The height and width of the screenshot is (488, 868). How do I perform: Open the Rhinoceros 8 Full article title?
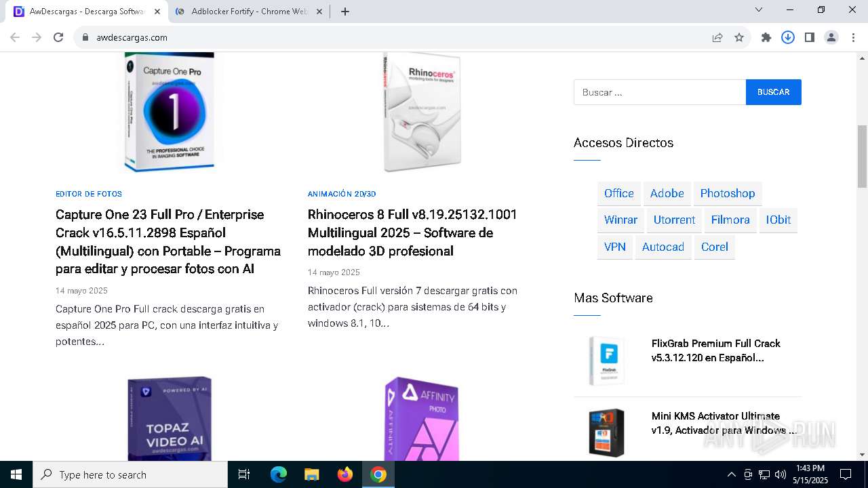[412, 232]
